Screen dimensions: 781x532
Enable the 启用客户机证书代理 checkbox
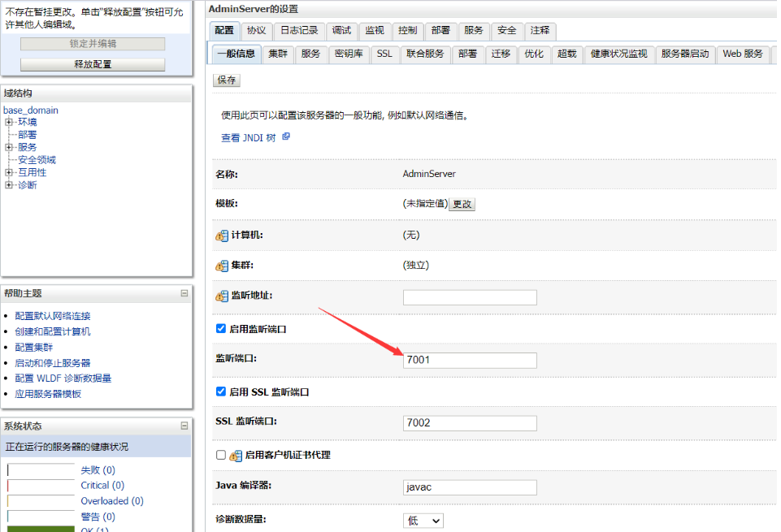click(221, 455)
